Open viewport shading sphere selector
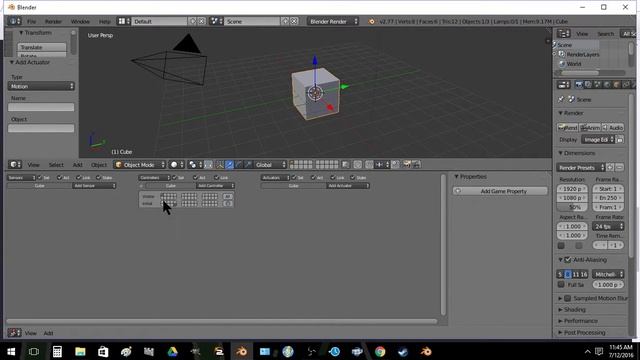Image resolution: width=640 pixels, height=360 pixels. click(177, 164)
